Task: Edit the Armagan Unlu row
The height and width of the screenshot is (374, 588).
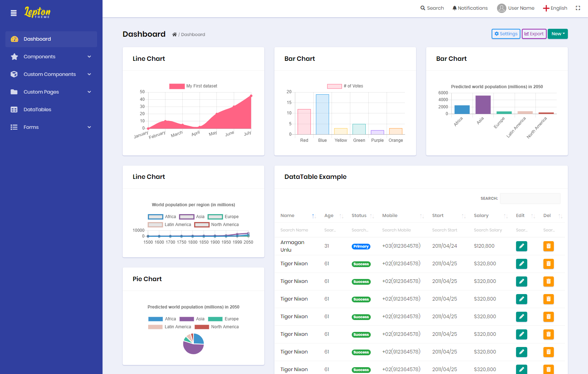Action: coord(521,246)
